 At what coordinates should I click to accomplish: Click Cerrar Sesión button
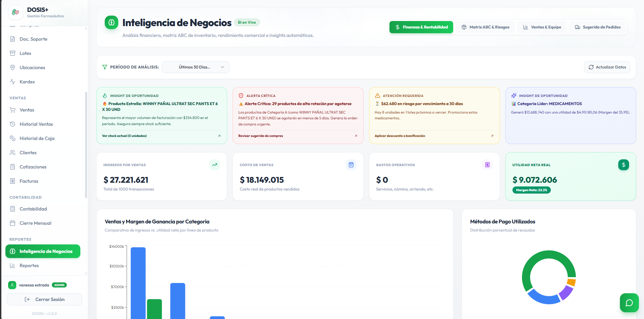point(44,299)
